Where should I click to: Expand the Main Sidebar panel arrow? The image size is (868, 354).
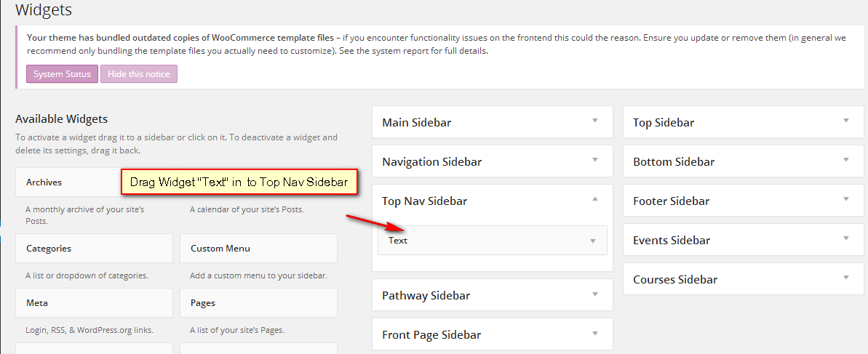(x=594, y=121)
